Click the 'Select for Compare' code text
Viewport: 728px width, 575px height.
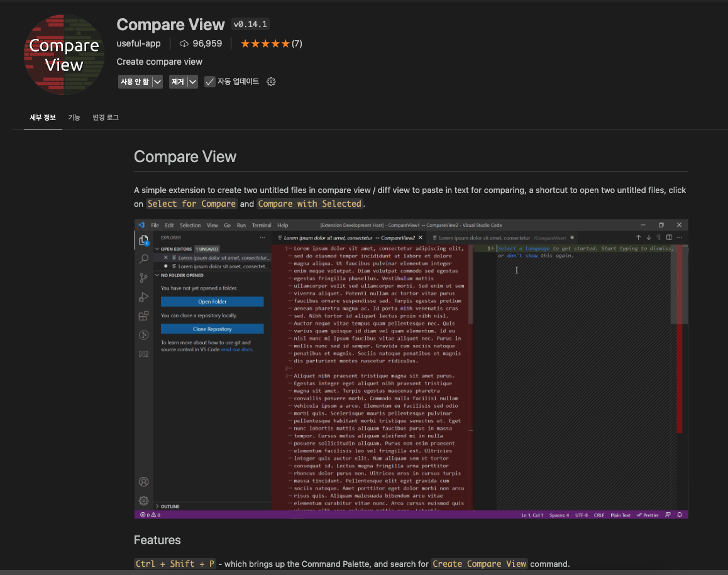(192, 204)
